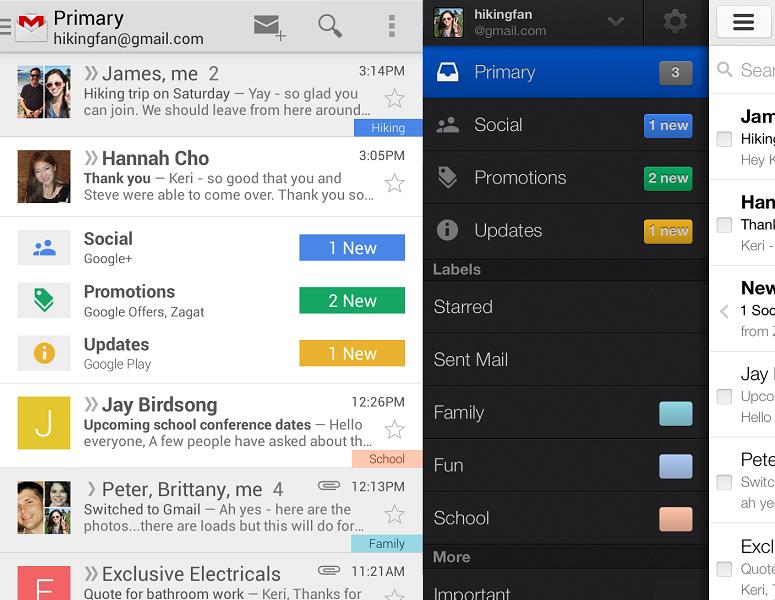Viewport: 775px width, 600px height.
Task: Tap the sidebar Promotions tag icon
Action: coord(447,177)
